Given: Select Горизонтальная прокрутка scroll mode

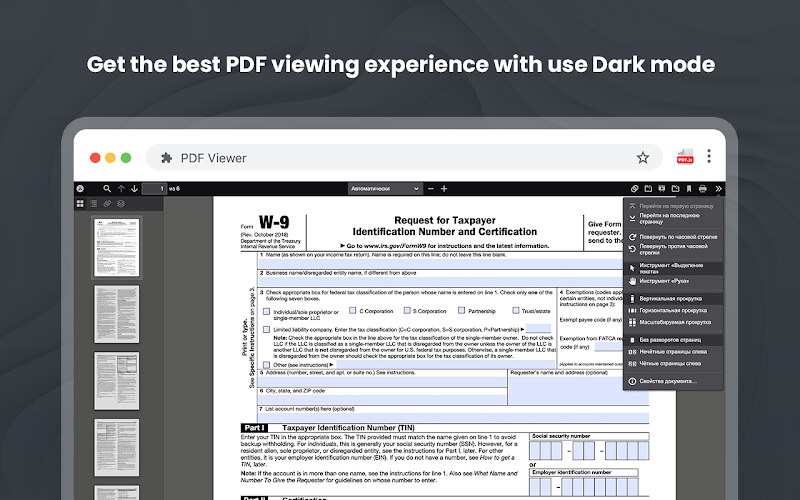Looking at the screenshot, I should [x=673, y=310].
